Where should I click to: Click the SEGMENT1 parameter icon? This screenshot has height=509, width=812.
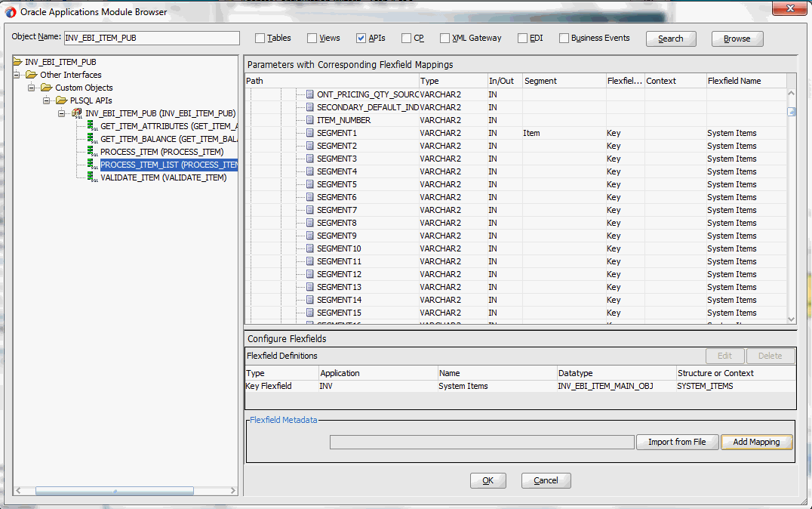pos(309,133)
